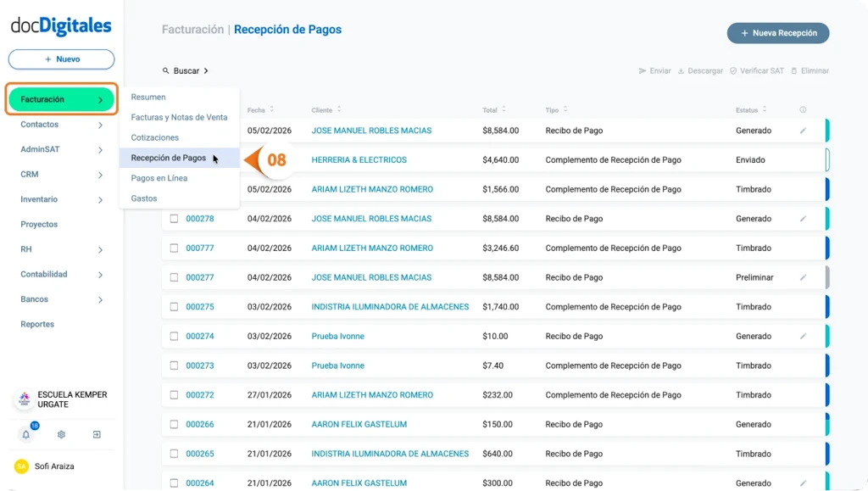Open settings with the gear icon
Screen dimensions: 868x491
[60, 434]
